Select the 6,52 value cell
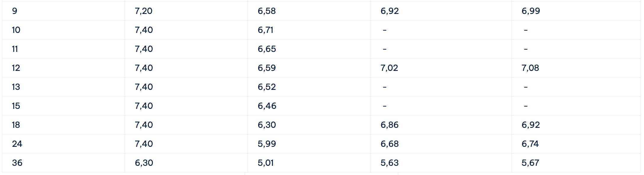The image size is (644, 175). [x=267, y=87]
